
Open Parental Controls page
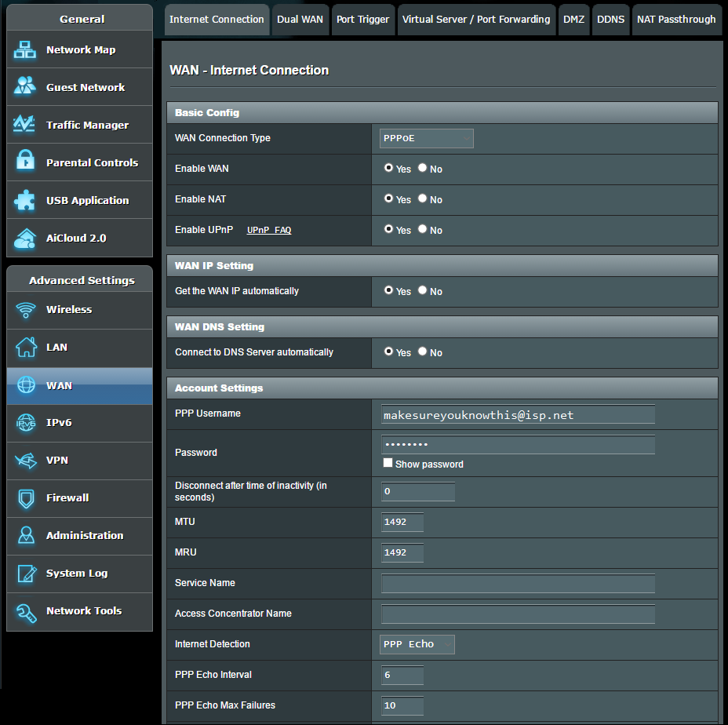[x=79, y=162]
